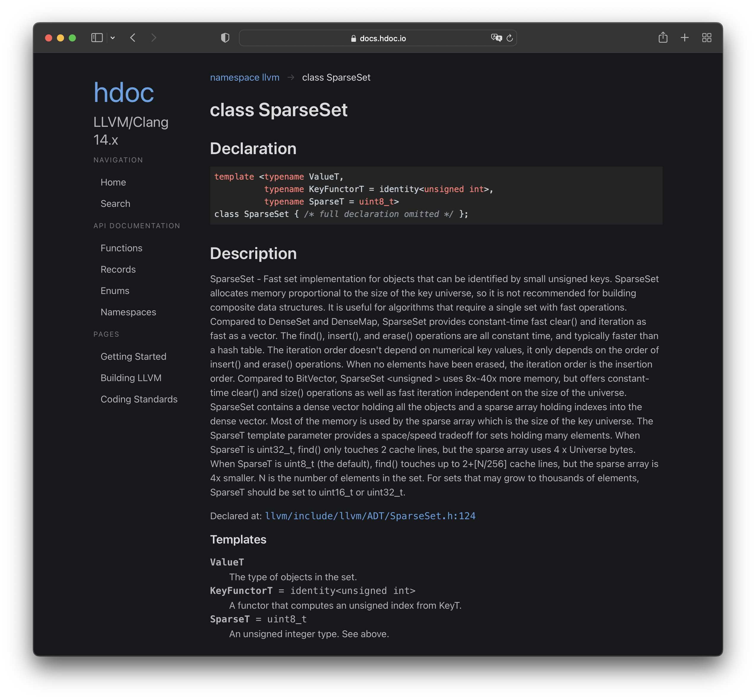Open the namespace llvm breadcrumb link
Screen dimensions: 756x700
[x=245, y=77]
